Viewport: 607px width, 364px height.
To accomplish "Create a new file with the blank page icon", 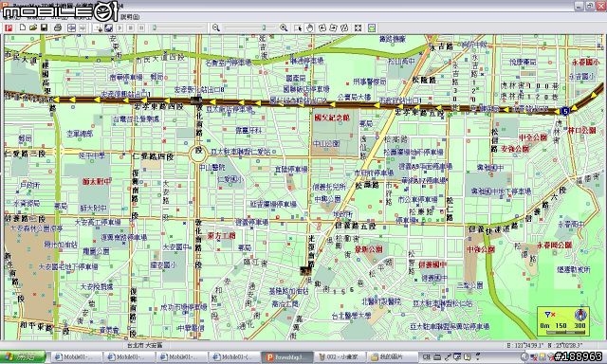I will [23, 27].
